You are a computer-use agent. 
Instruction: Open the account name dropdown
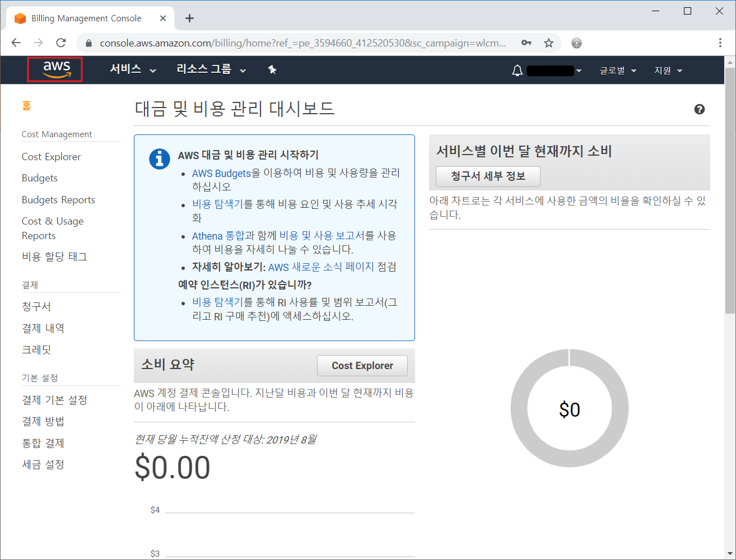click(x=554, y=71)
